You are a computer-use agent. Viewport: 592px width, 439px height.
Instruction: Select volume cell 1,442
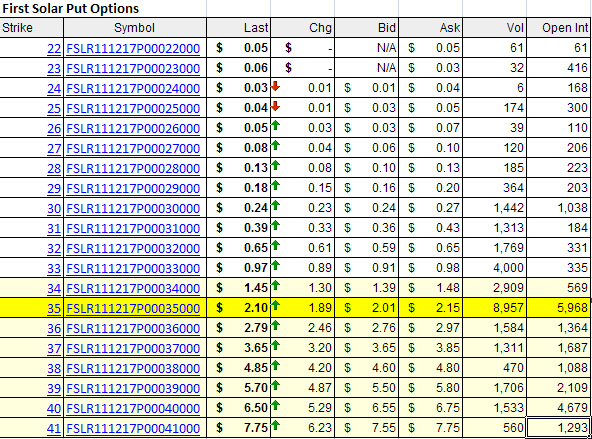tap(495, 208)
